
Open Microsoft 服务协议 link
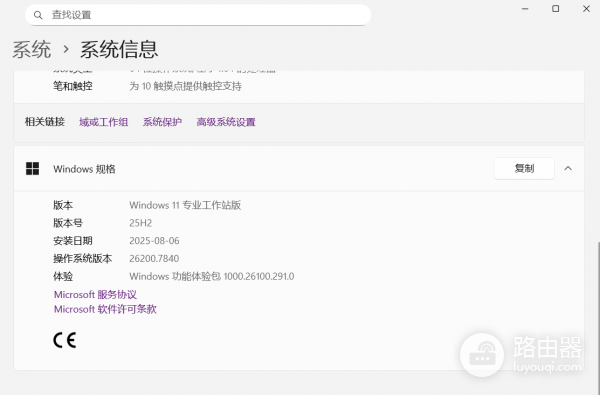(95, 295)
